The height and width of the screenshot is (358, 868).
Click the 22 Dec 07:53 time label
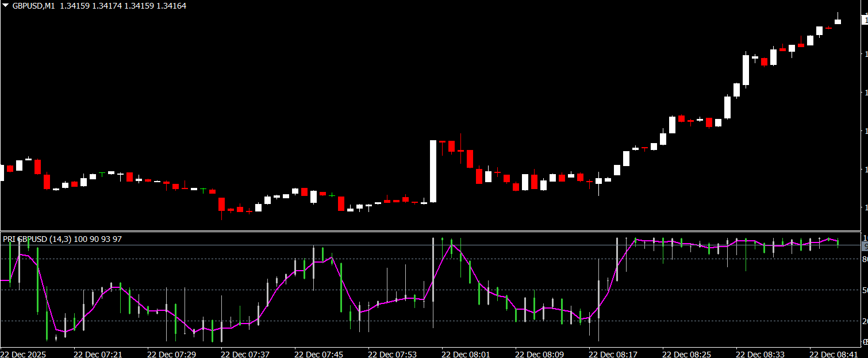[x=392, y=354]
